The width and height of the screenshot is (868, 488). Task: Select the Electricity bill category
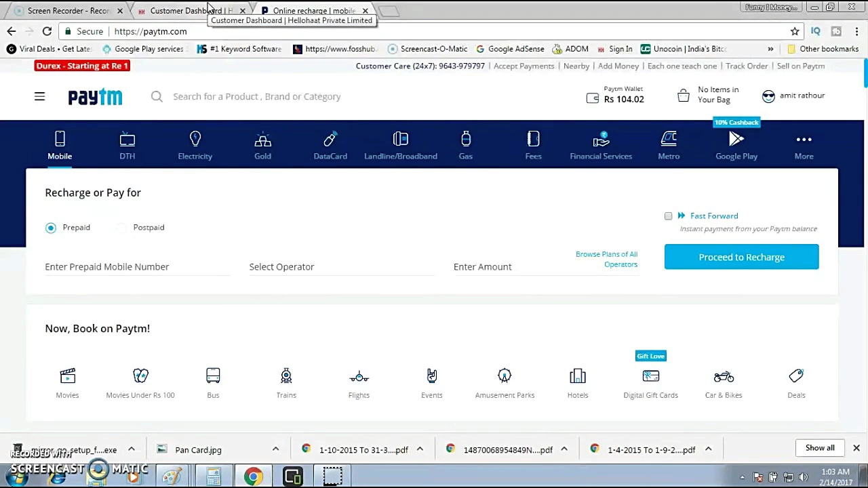point(195,145)
